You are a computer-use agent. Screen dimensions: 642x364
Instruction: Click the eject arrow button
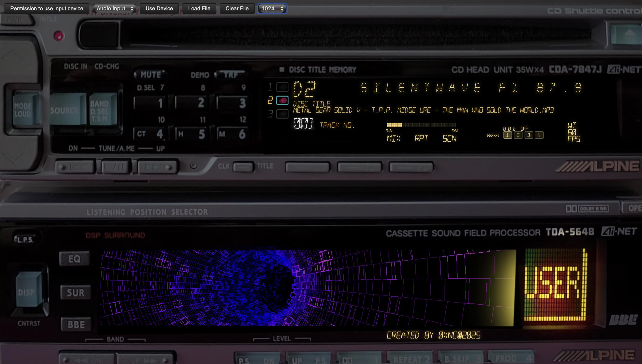coord(629,33)
